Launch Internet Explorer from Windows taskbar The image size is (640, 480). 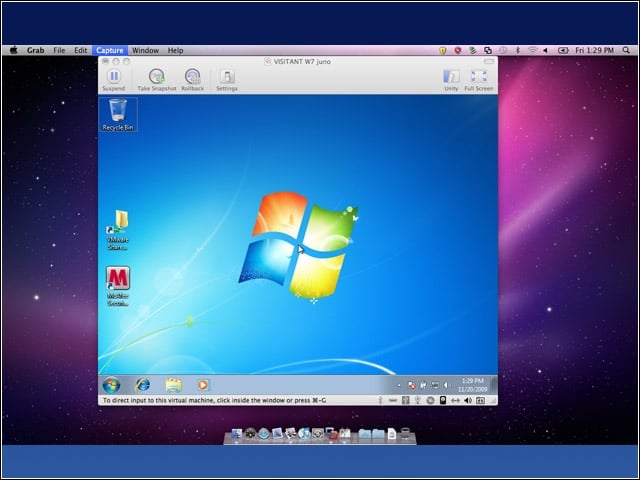coord(142,385)
